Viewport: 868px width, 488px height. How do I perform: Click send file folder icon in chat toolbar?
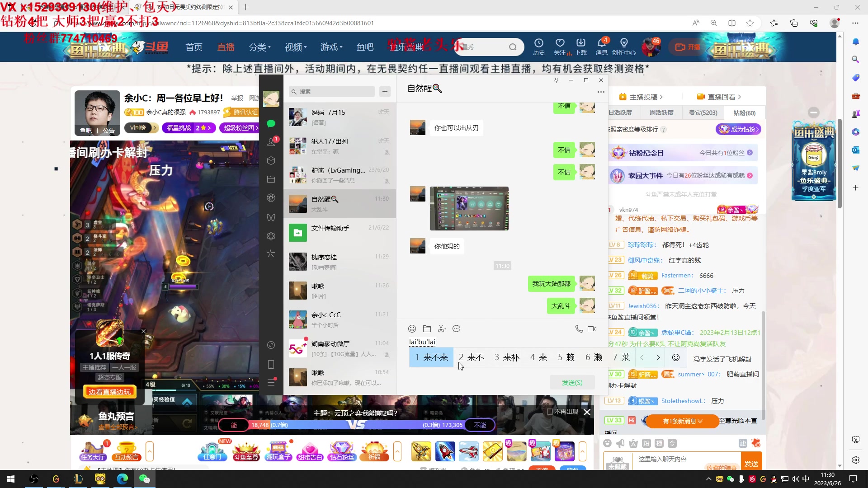click(427, 328)
